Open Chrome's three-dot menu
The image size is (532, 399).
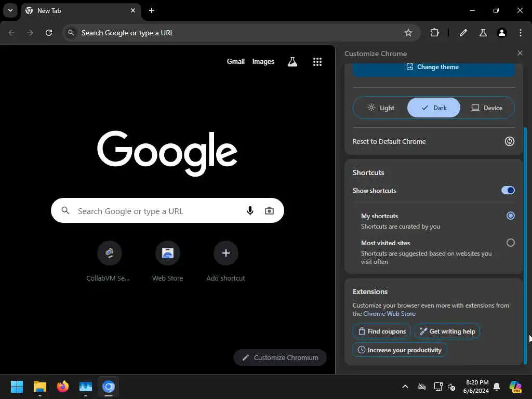point(521,33)
